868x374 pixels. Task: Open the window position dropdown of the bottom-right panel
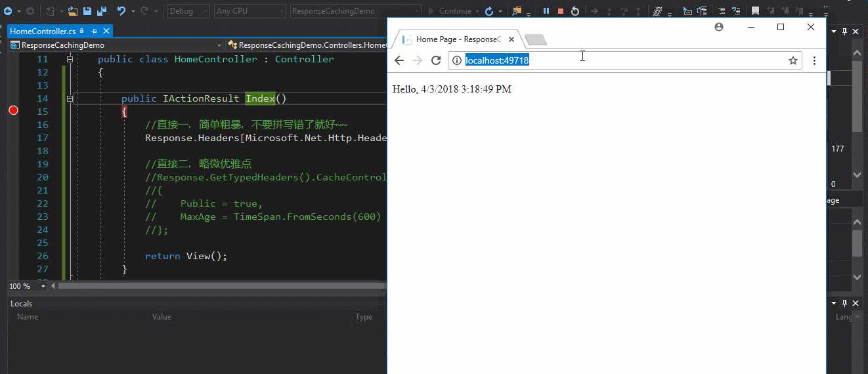point(834,302)
